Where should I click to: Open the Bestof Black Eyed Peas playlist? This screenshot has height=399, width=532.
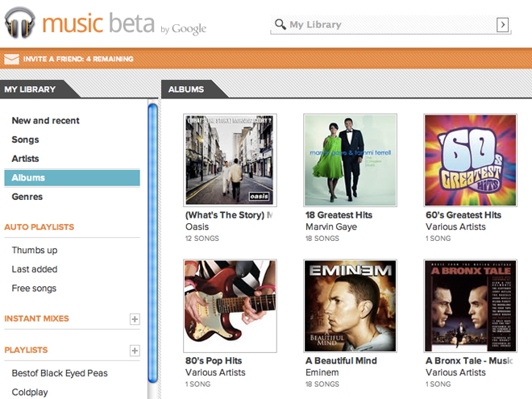pos(60,373)
